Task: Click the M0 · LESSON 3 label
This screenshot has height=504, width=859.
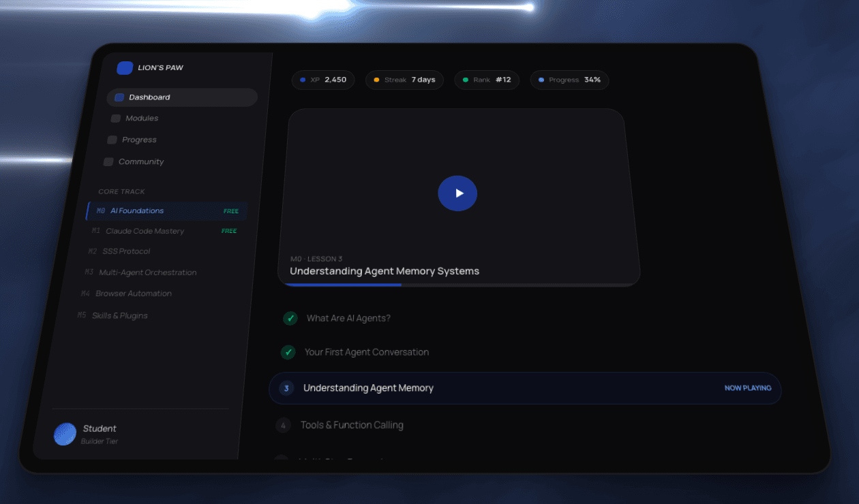Action: tap(316, 259)
